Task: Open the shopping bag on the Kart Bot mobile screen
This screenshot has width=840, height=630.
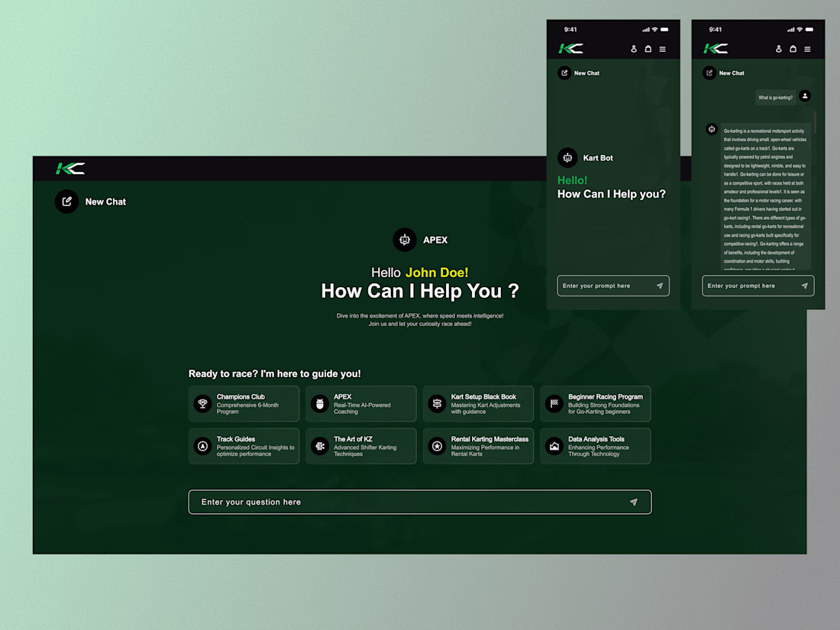Action: [x=648, y=49]
